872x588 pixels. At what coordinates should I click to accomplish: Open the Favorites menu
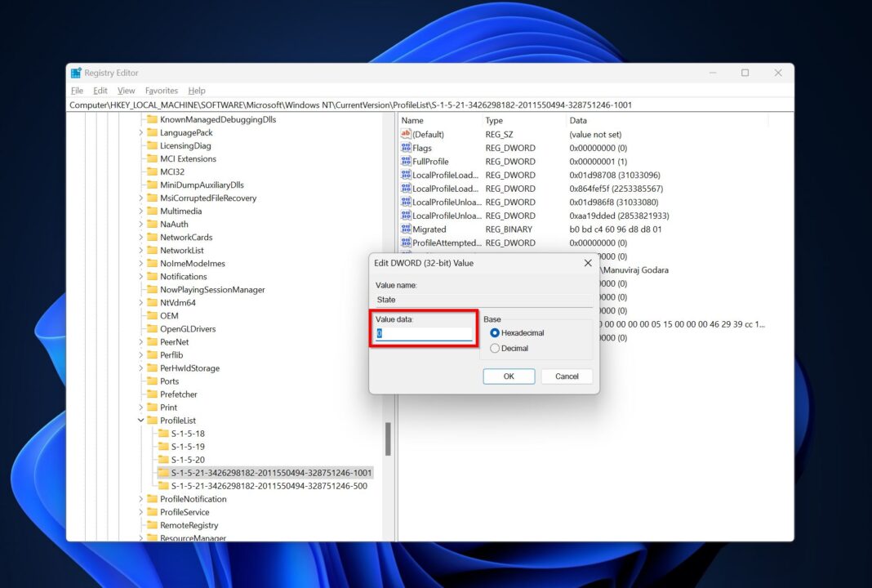161,90
